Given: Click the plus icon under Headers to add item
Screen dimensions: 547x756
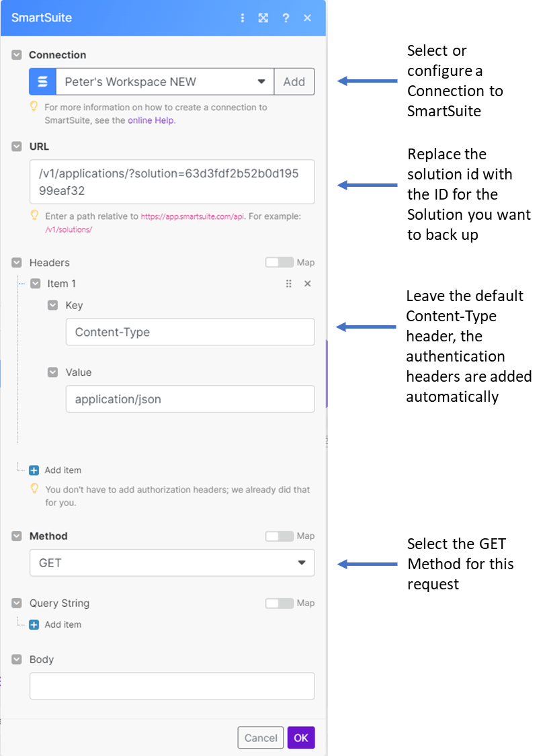Looking at the screenshot, I should coord(34,470).
